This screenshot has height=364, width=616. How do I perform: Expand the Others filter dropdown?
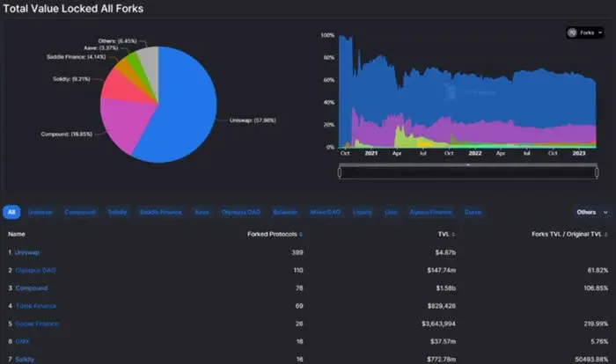point(592,212)
